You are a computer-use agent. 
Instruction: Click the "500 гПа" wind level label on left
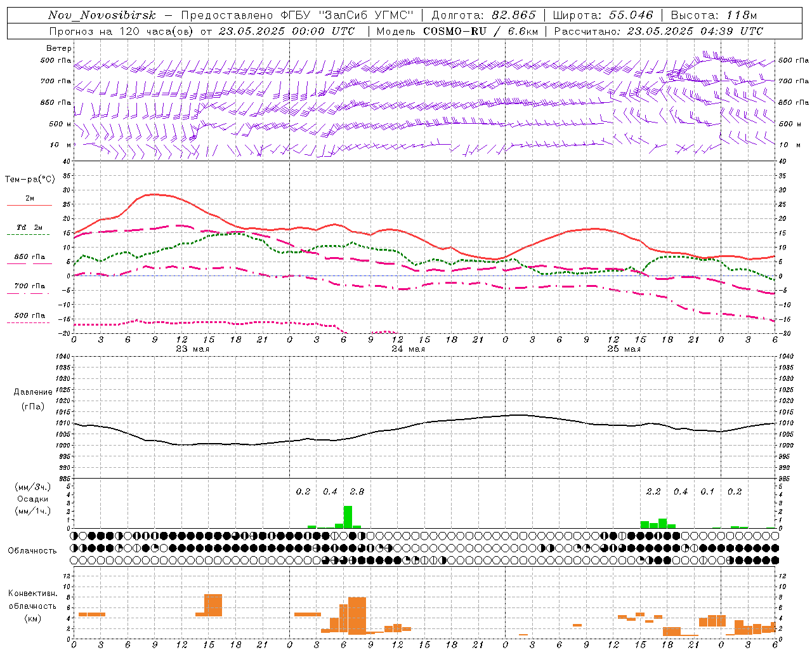(56, 60)
